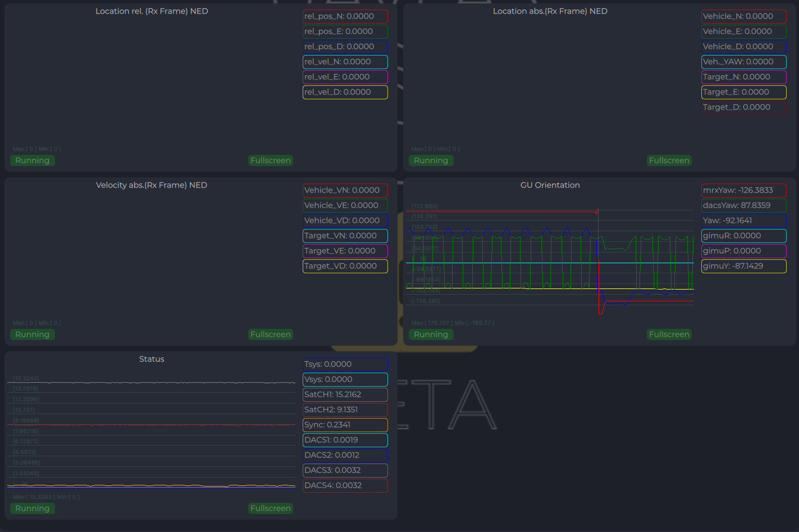Open Status chart in Fullscreen

click(271, 508)
